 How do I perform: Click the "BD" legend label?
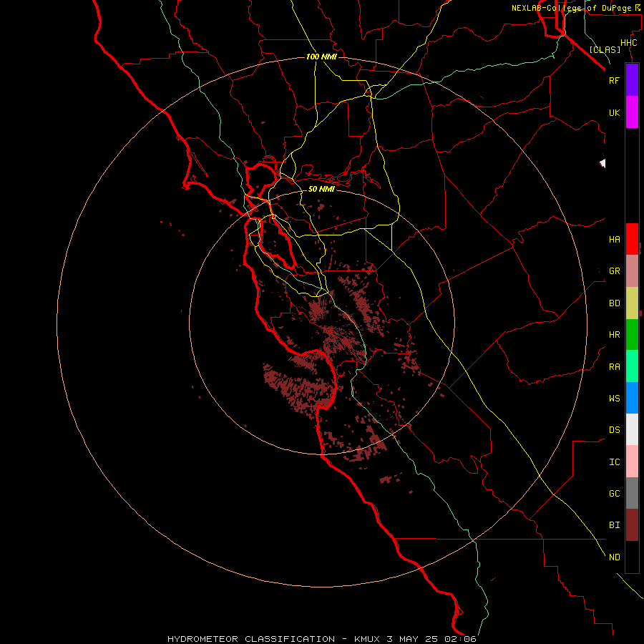pyautogui.click(x=614, y=303)
